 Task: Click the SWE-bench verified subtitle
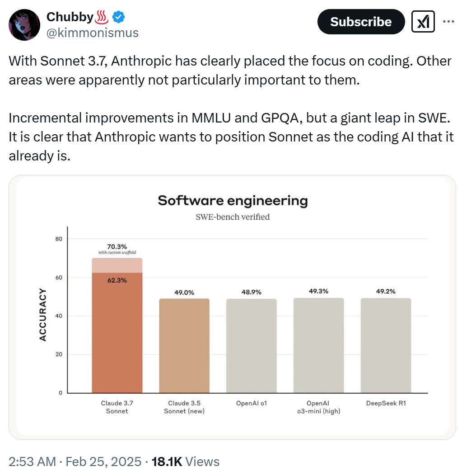[233, 217]
